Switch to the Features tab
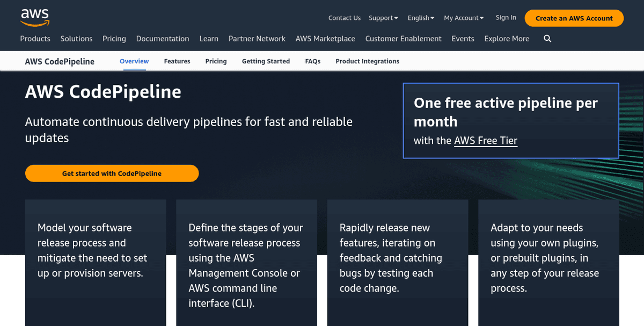The height and width of the screenshot is (326, 644). pyautogui.click(x=177, y=61)
